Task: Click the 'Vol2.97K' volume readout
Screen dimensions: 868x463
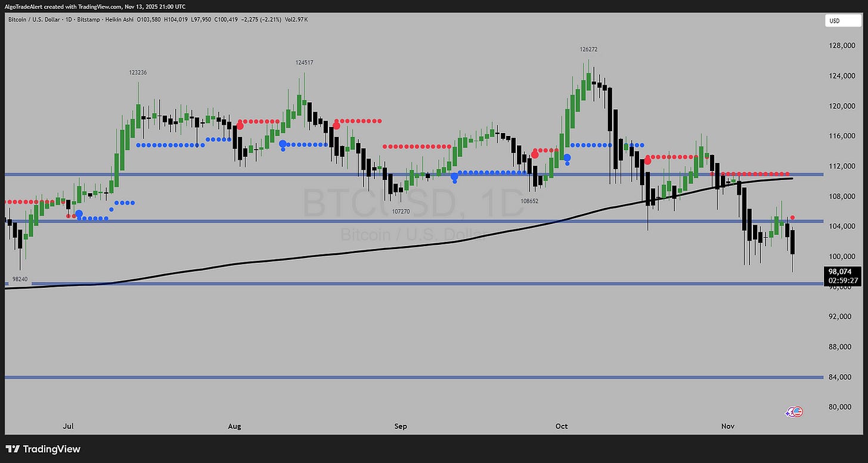Action: click(297, 20)
